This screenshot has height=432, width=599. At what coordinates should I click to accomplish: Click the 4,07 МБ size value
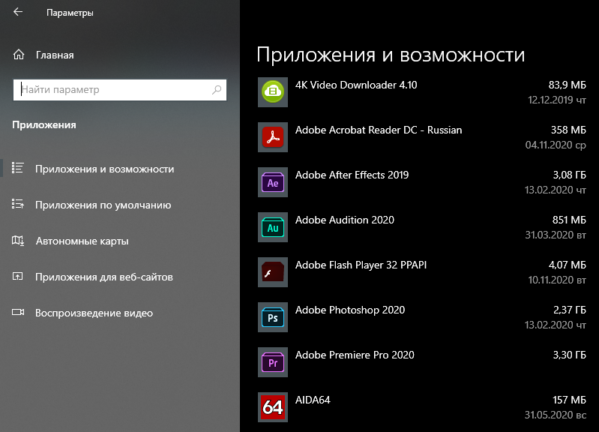pyautogui.click(x=567, y=265)
